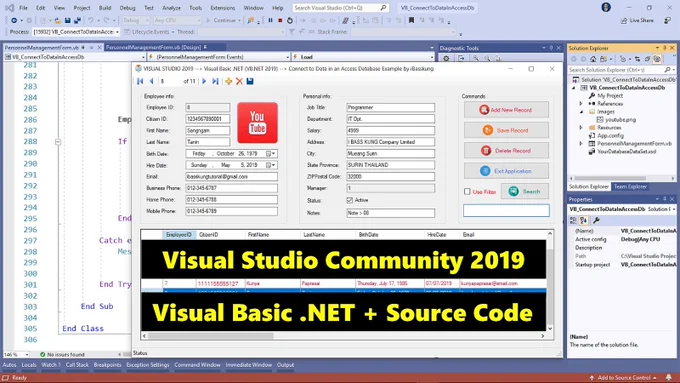Open the File menu
Image resolution: width=680 pixels, height=383 pixels.
tap(23, 8)
